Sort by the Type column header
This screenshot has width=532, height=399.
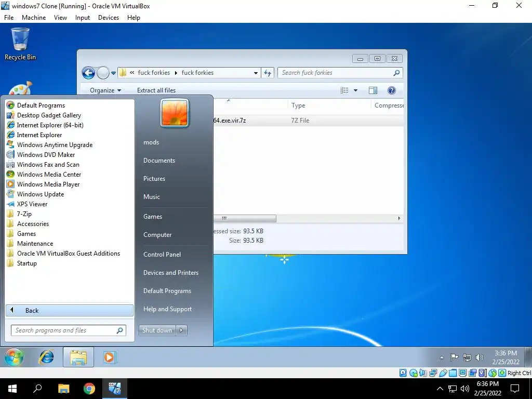click(329, 105)
